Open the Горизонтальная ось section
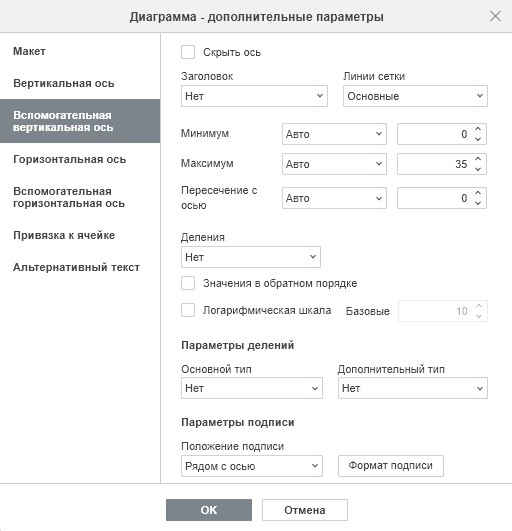 [69, 159]
